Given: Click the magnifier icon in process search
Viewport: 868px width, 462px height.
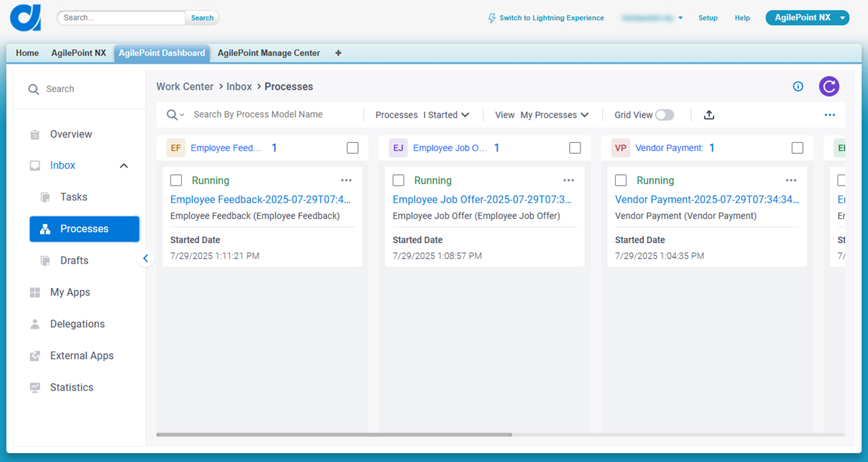Looking at the screenshot, I should click(x=172, y=115).
